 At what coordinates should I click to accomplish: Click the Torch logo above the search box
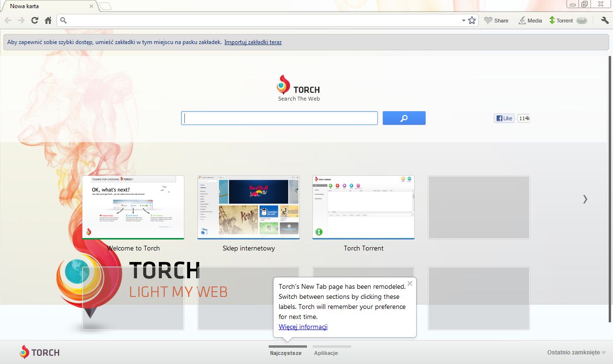(298, 85)
